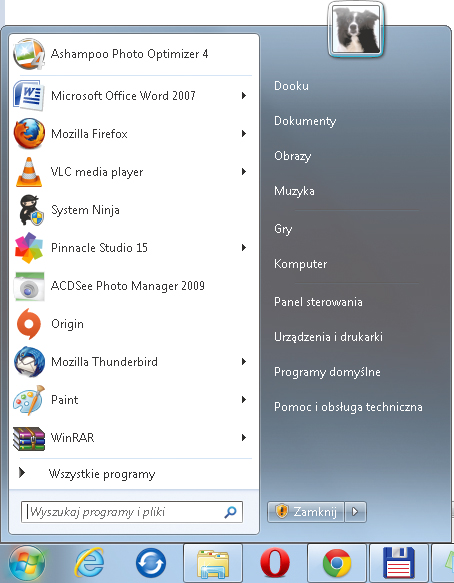Open the Muzyka library
Viewport: 454px width, 583px height.
[294, 191]
